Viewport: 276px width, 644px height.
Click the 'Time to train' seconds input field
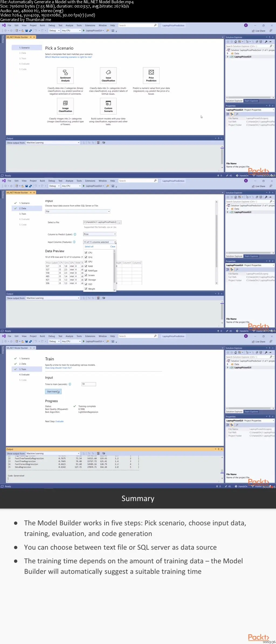[x=89, y=384]
